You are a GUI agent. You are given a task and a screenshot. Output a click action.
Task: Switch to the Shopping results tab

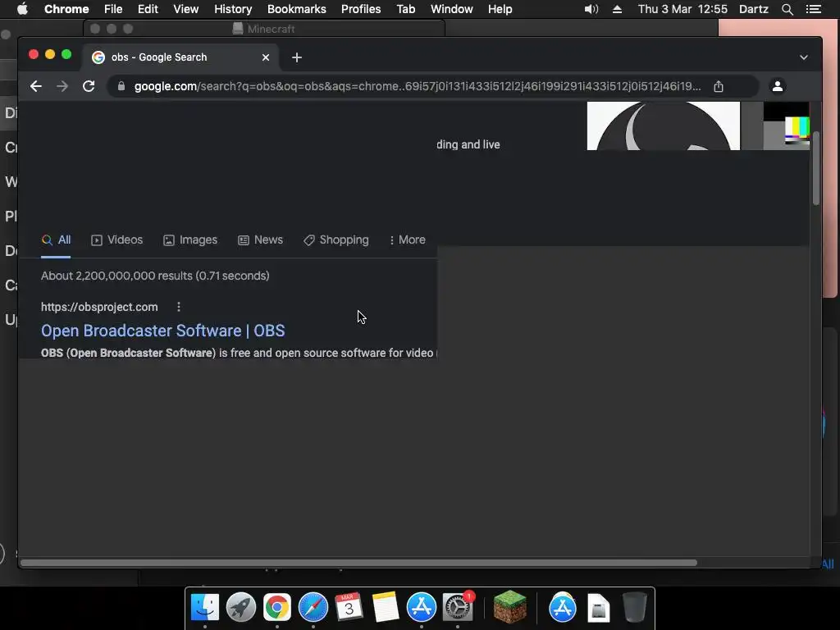point(336,240)
